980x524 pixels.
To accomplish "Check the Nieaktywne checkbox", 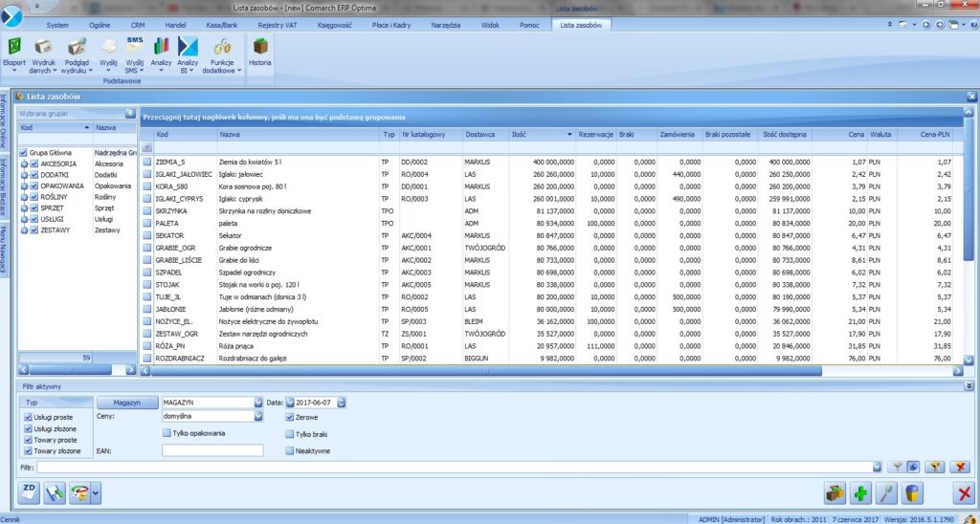I will coord(290,450).
